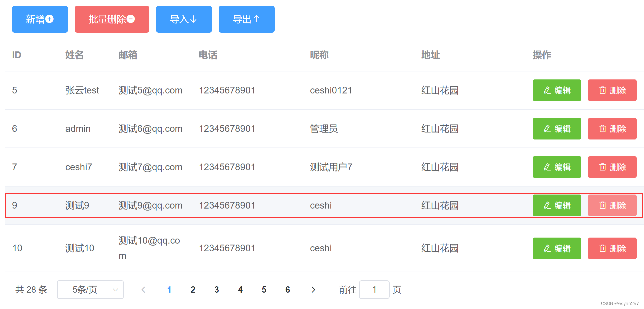This screenshot has height=309, width=644.
Task: Click the name cell 张云test
Action: point(82,90)
